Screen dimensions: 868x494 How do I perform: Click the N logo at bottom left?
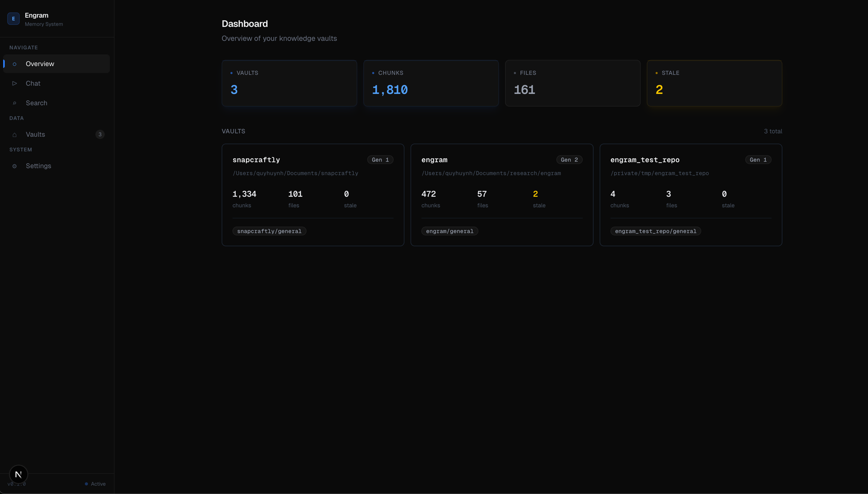pos(18,474)
